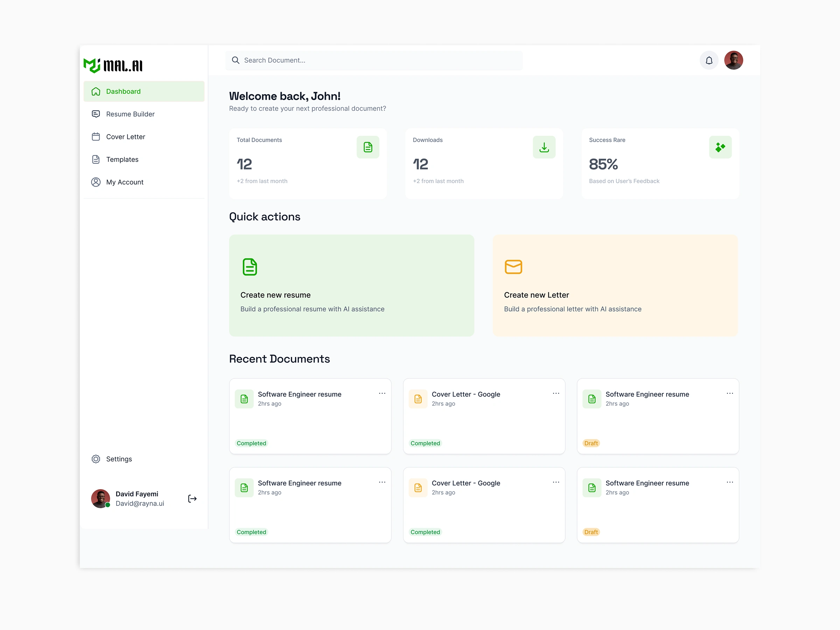Select Cover Letter in the sidebar

pos(125,137)
